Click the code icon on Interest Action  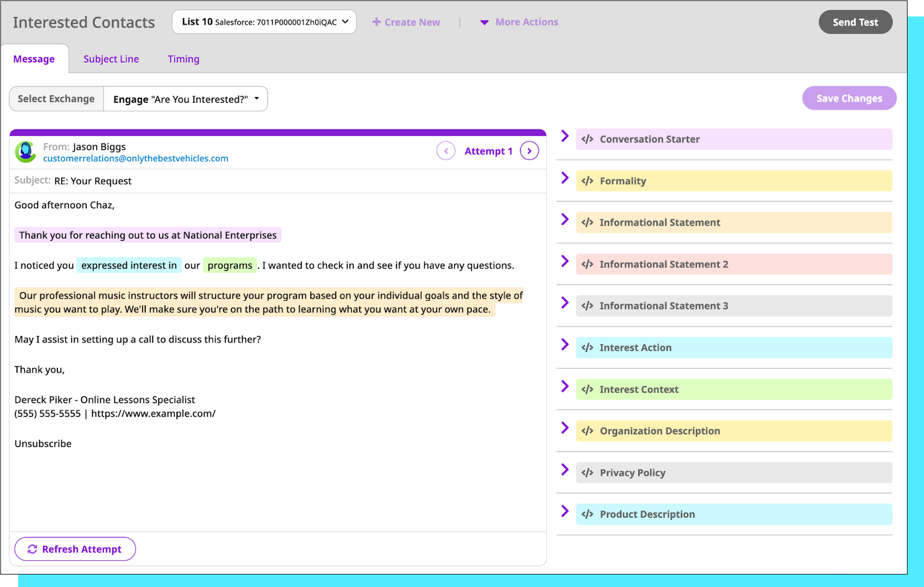click(x=588, y=347)
